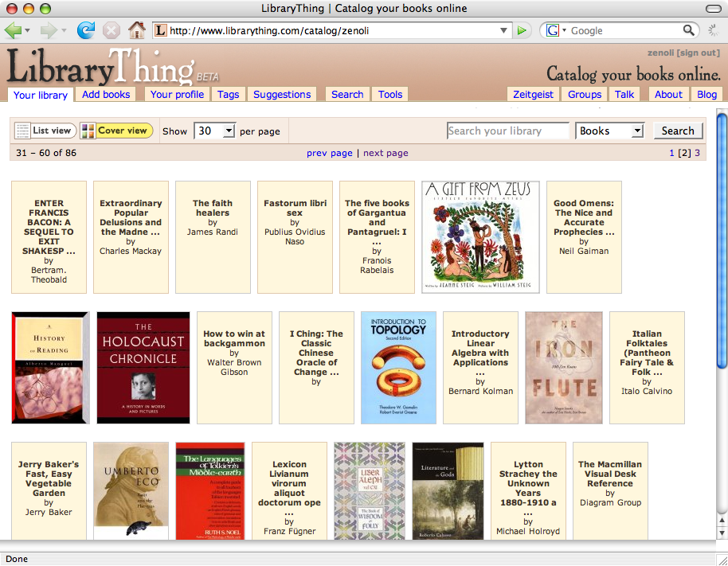The height and width of the screenshot is (566, 728).
Task: Click the scrollbar down arrow
Action: tap(722, 533)
